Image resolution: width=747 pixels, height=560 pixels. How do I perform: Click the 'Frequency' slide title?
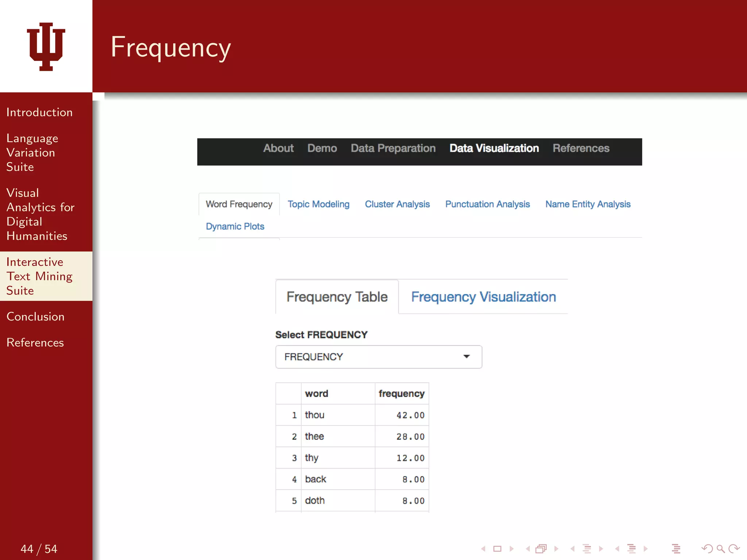point(171,48)
